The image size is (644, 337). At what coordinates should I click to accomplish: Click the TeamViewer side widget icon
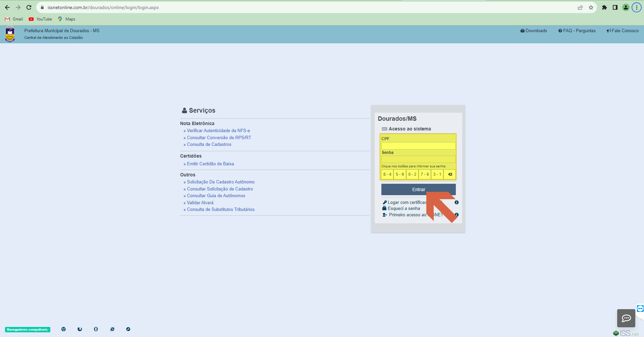coord(640,308)
